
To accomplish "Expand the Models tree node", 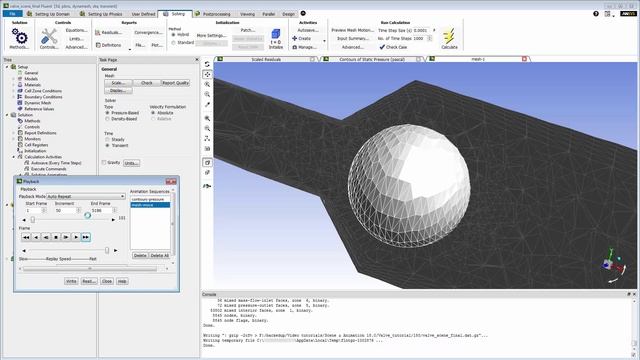I will (13, 79).
